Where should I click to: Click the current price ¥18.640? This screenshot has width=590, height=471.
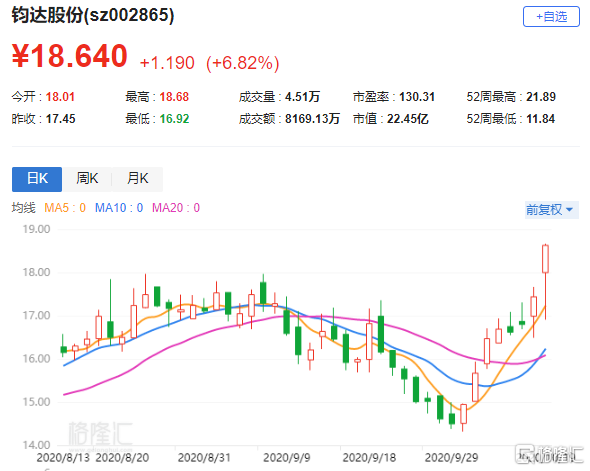[70, 56]
